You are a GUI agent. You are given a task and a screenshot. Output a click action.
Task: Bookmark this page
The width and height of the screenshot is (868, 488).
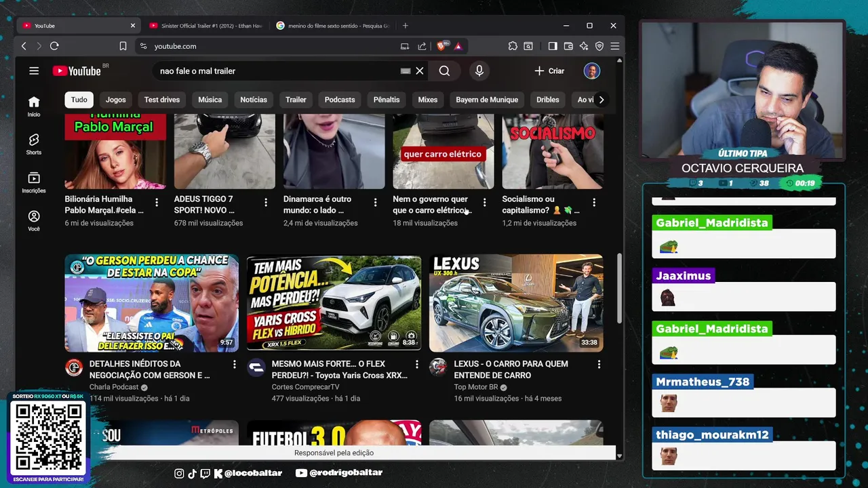click(x=123, y=46)
